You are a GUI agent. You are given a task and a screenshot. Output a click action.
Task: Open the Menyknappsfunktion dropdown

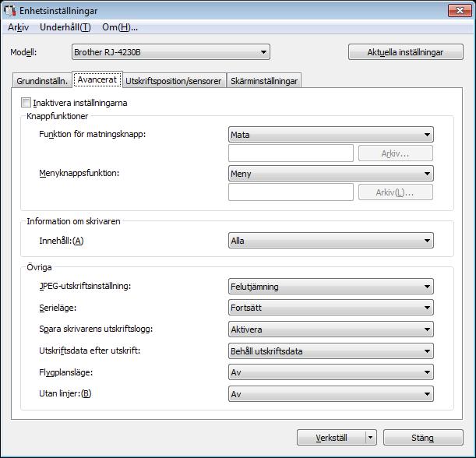point(331,174)
